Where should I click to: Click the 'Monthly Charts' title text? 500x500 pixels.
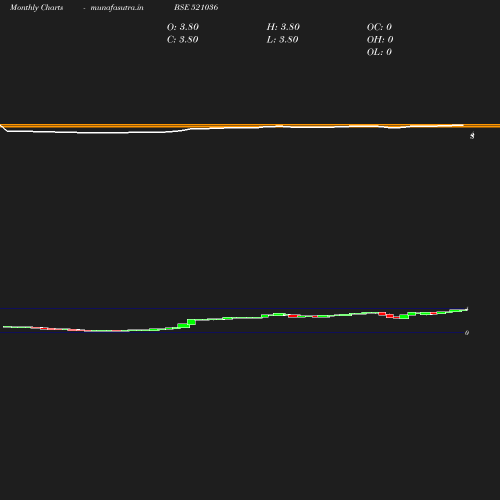[37, 7]
